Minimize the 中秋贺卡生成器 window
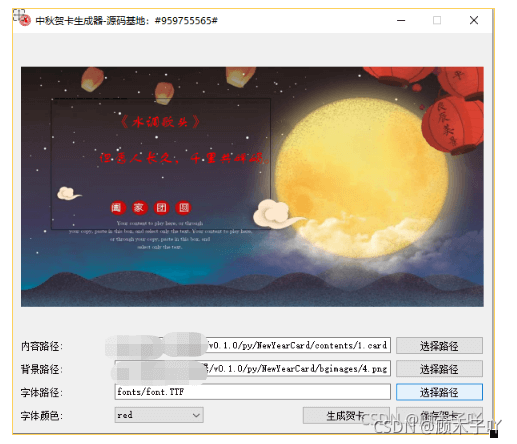 click(x=401, y=21)
